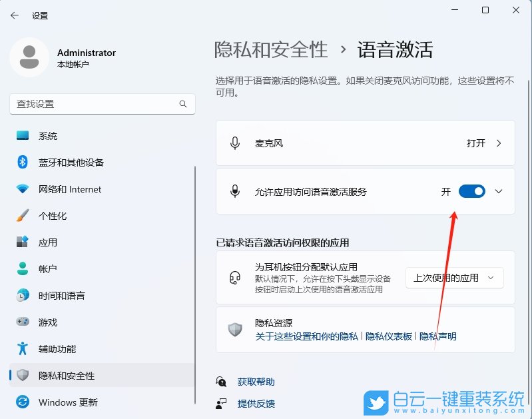Screen dimensions: 532x419
Task: Click the Windows 更新 sync icon
Action: pyautogui.click(x=23, y=402)
